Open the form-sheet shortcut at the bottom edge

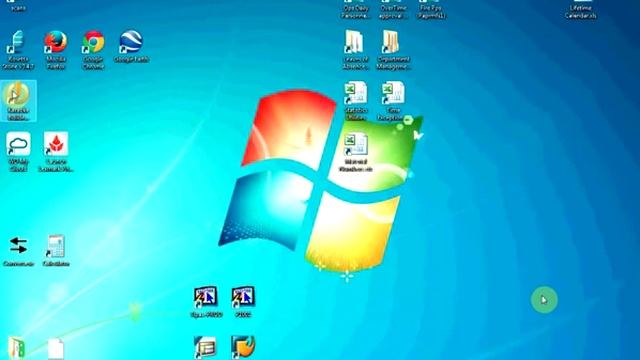point(205,348)
